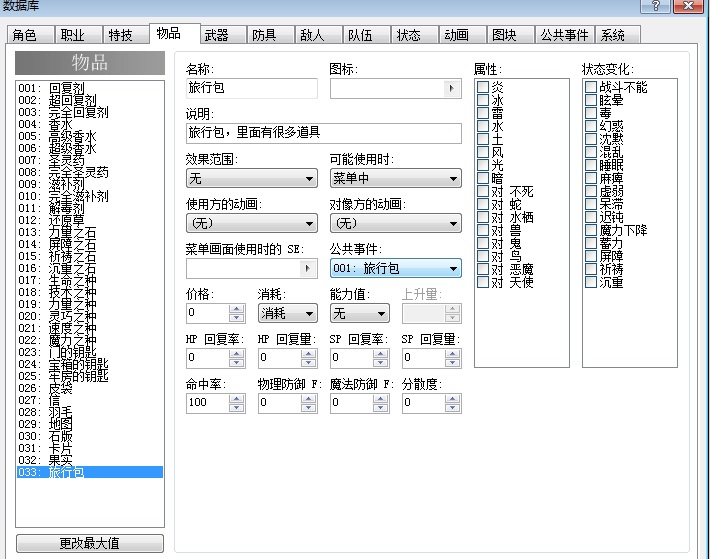Enable the 对 不死 attribute checkbox
710x559 pixels.
coord(483,191)
